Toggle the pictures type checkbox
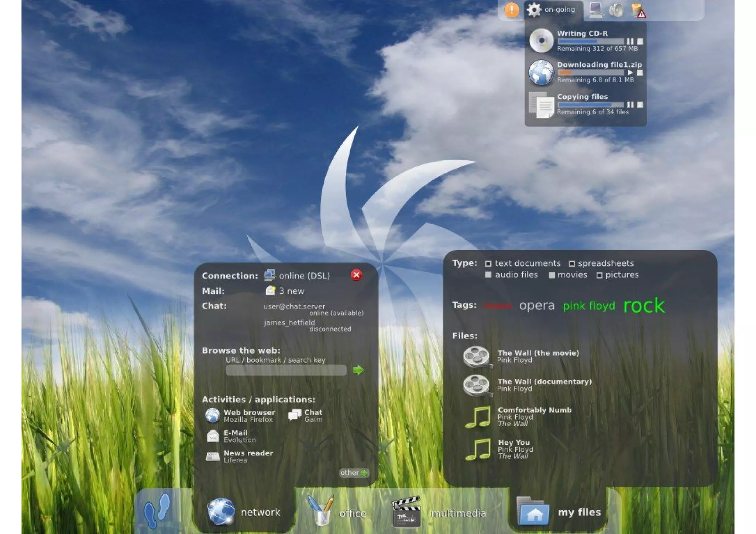 [599, 275]
